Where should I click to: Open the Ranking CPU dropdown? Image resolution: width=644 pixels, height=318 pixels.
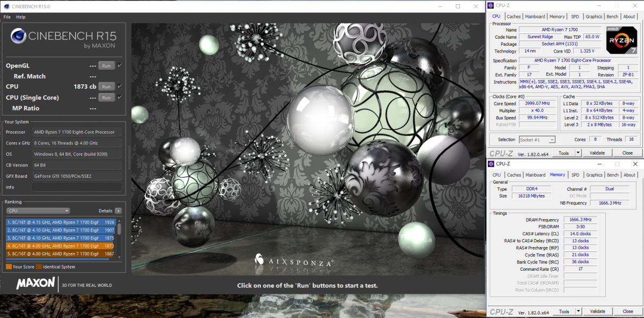[38, 211]
